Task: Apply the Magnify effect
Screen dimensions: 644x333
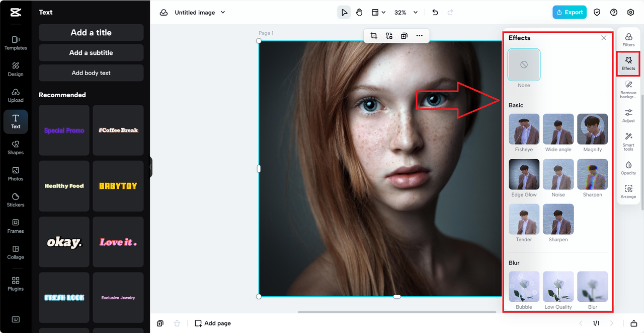Action: click(x=593, y=129)
